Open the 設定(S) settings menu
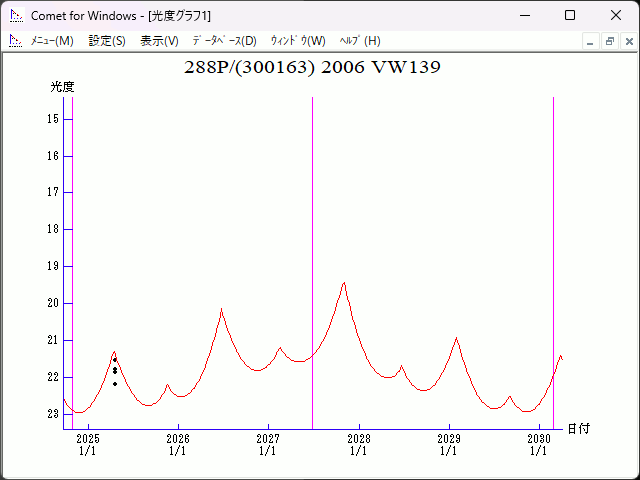 point(107,41)
